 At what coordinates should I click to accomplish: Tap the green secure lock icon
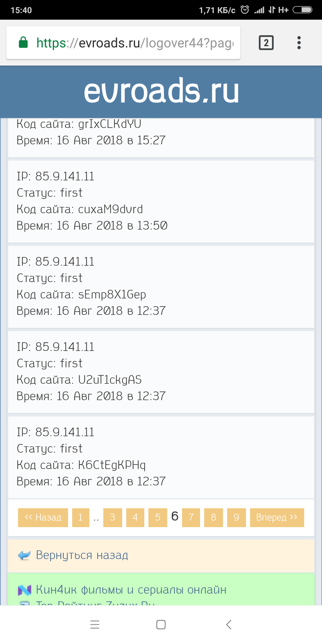[23, 43]
